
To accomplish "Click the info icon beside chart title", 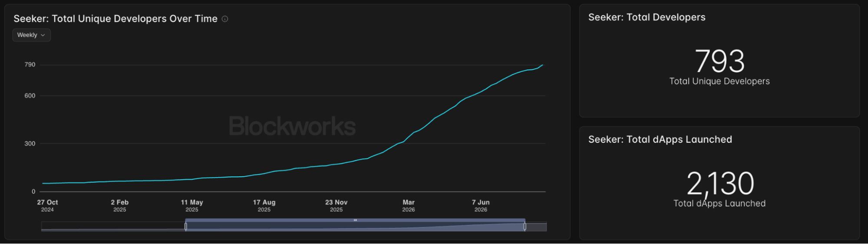I will (x=225, y=19).
